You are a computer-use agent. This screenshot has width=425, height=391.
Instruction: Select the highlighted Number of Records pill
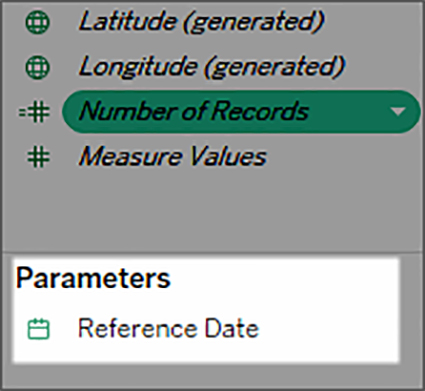point(241,112)
